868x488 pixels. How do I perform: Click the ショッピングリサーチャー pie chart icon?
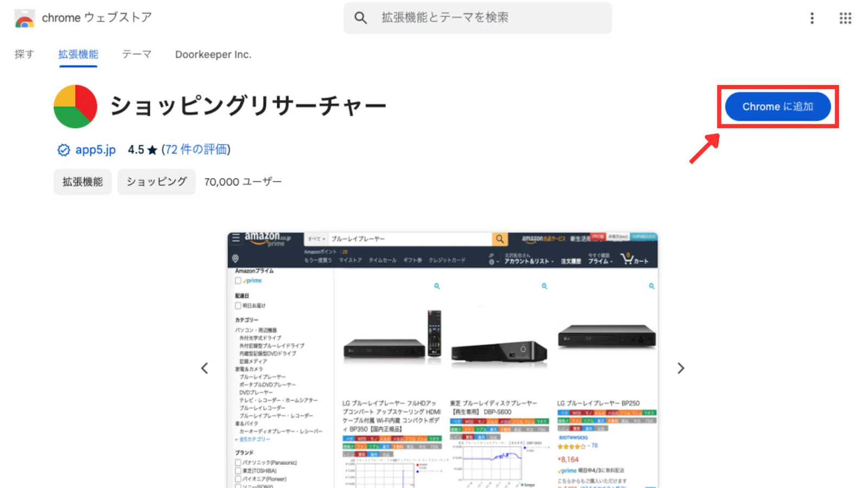coord(75,106)
